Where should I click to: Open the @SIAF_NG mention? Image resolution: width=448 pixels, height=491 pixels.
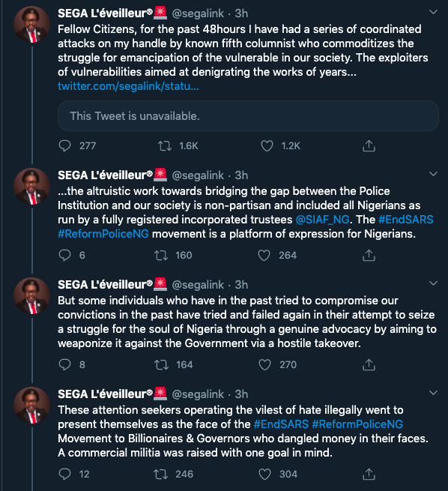(x=323, y=220)
